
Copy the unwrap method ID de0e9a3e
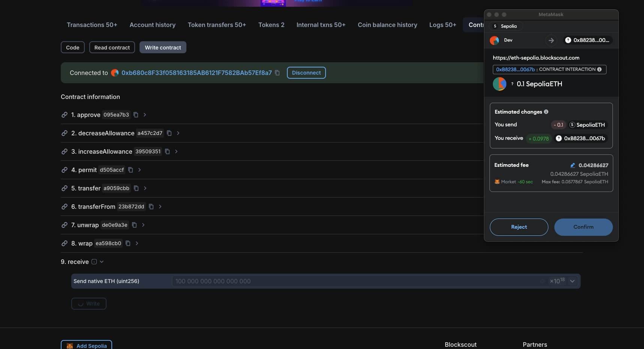click(x=134, y=225)
